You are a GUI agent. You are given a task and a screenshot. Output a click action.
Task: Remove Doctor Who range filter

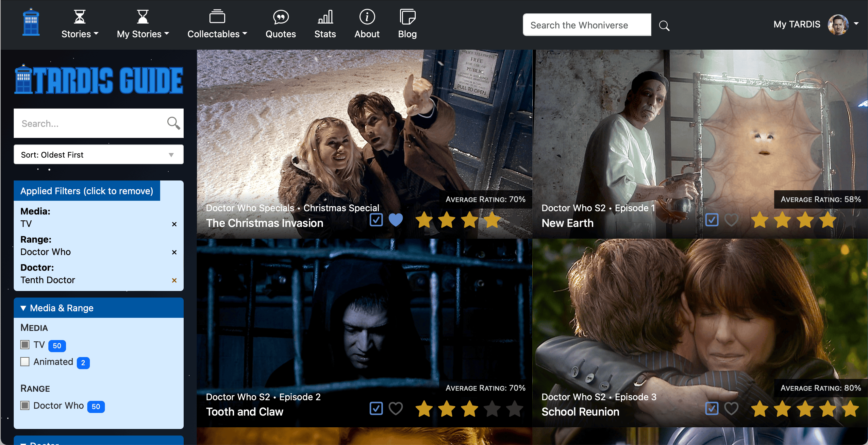tap(175, 252)
